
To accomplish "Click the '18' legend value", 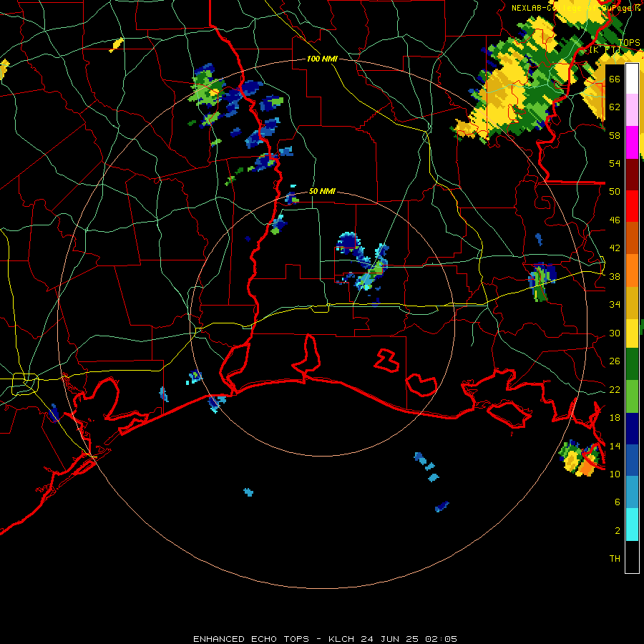I will click(615, 418).
